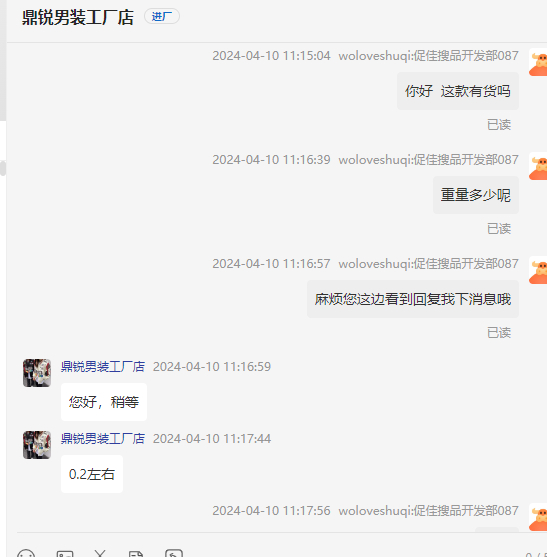Click 鼎锐男装工厂店 sender name at 11:17:44
The image size is (547, 557).
tap(103, 439)
